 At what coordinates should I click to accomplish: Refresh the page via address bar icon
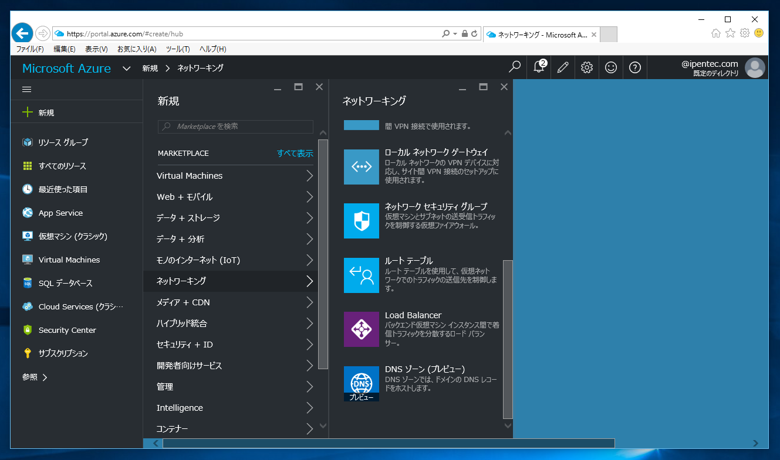474,34
